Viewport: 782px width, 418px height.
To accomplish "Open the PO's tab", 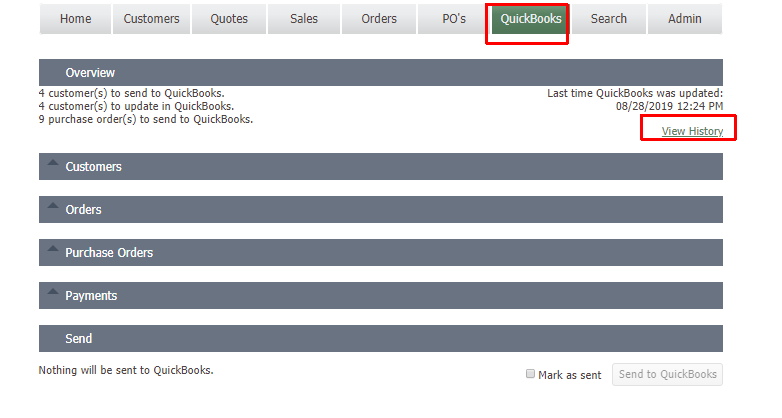I will (454, 19).
